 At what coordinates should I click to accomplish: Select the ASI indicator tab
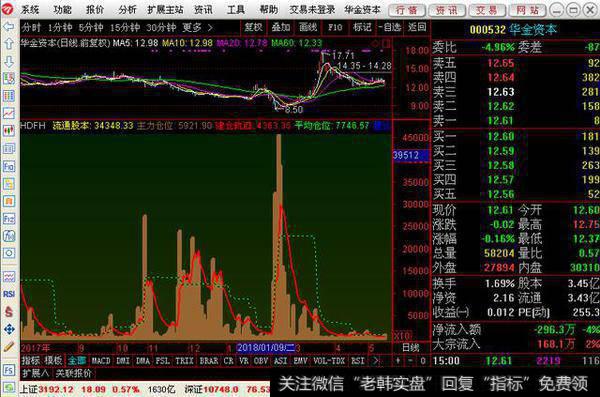pos(280,361)
